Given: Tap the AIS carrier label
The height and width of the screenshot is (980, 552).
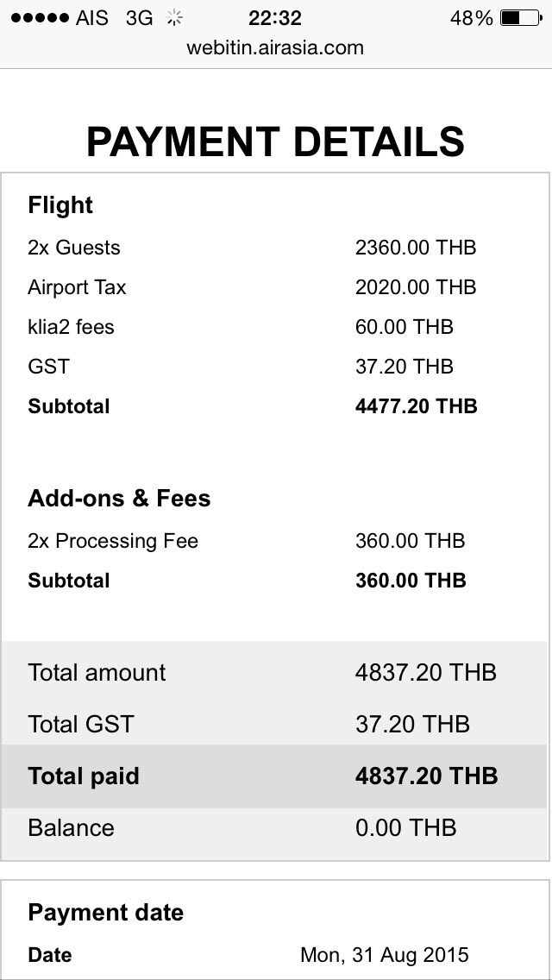Looking at the screenshot, I should click(92, 18).
